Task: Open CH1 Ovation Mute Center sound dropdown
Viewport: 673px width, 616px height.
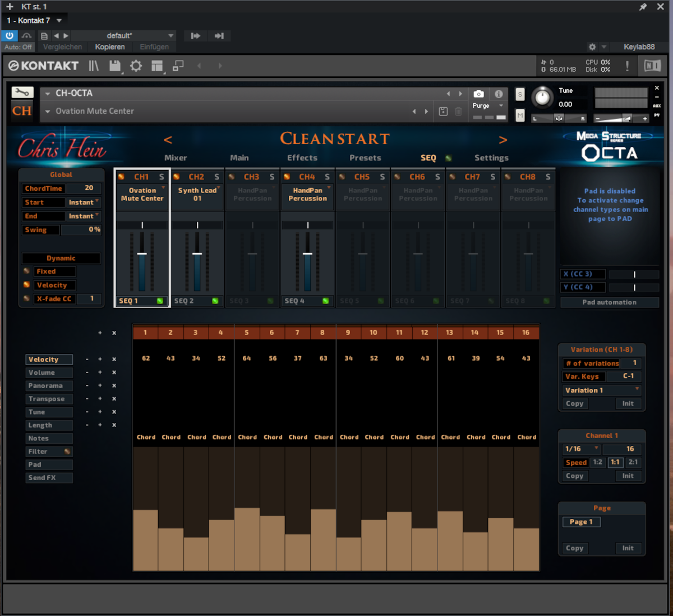Action: click(x=142, y=194)
